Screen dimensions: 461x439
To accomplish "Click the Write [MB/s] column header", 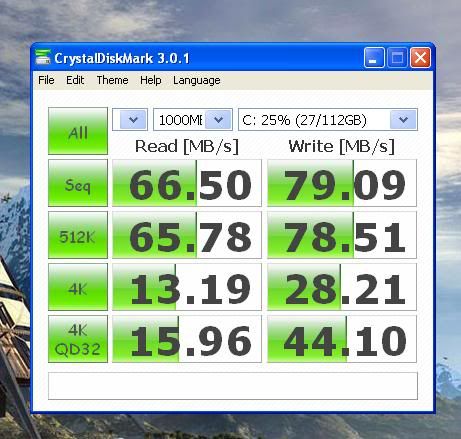I will (342, 146).
